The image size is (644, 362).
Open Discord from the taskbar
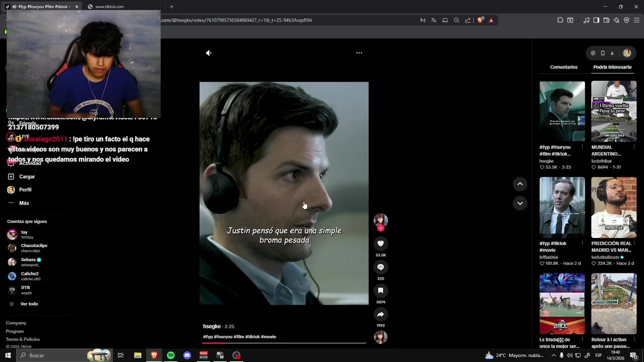[x=187, y=355]
